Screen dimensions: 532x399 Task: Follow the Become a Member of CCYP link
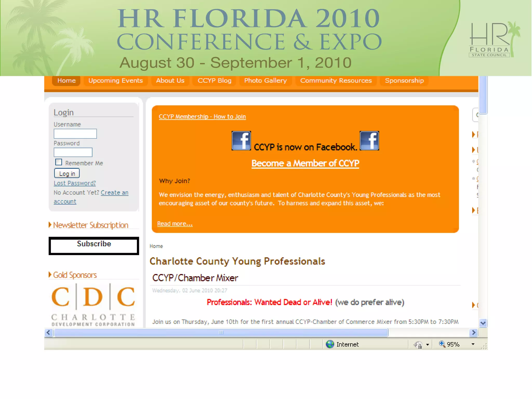pyautogui.click(x=305, y=163)
